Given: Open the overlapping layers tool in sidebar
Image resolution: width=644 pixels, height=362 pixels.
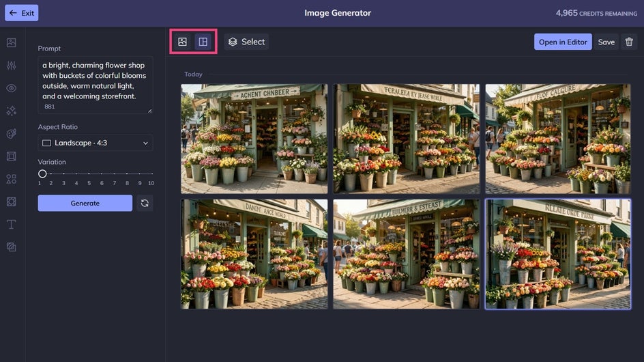Looking at the screenshot, I should [12, 247].
